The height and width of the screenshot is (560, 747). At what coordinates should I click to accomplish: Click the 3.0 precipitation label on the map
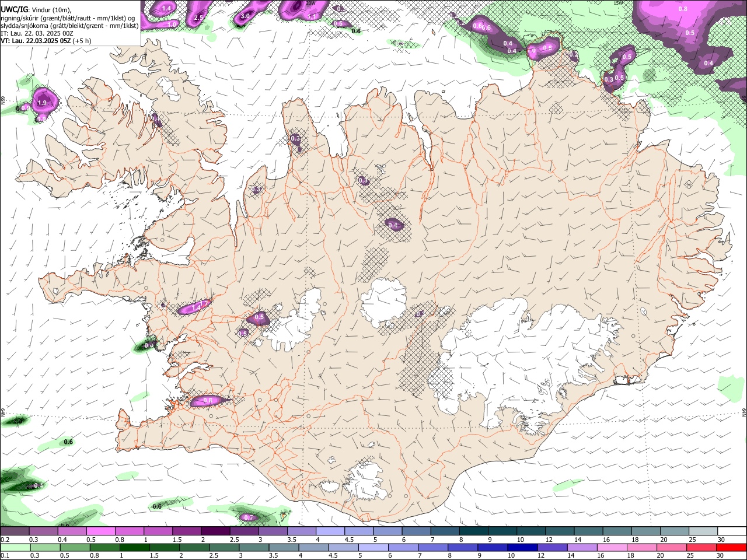pyautogui.click(x=246, y=16)
